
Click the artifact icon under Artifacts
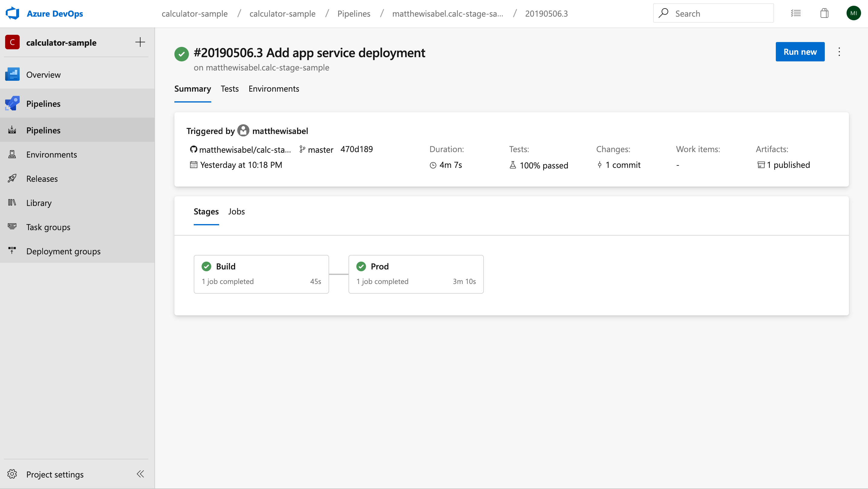click(761, 165)
